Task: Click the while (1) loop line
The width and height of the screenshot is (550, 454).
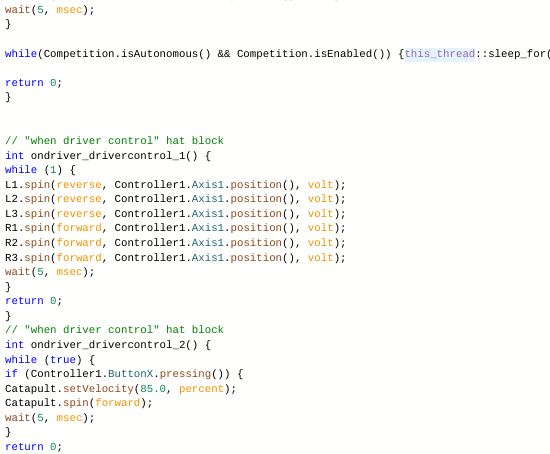Action: 40,170
